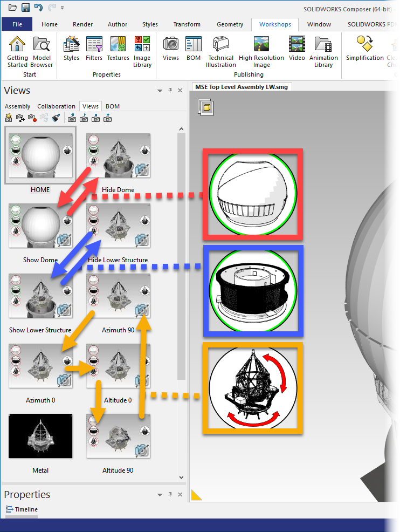Click the Save icon in quick access toolbar

pyautogui.click(x=26, y=7)
